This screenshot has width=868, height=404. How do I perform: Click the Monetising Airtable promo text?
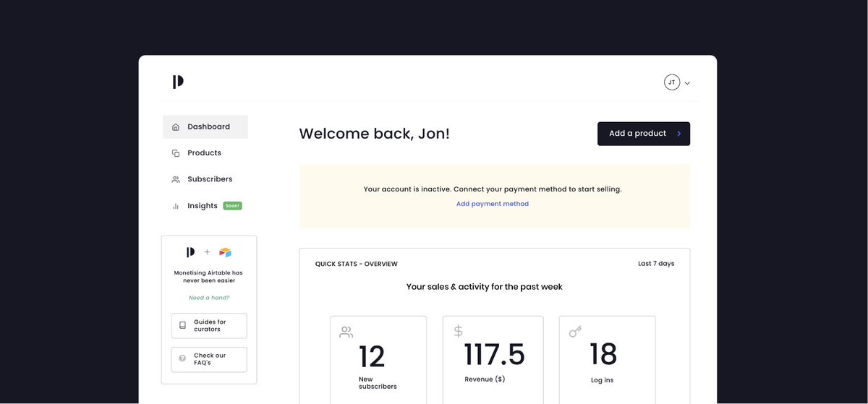209,277
